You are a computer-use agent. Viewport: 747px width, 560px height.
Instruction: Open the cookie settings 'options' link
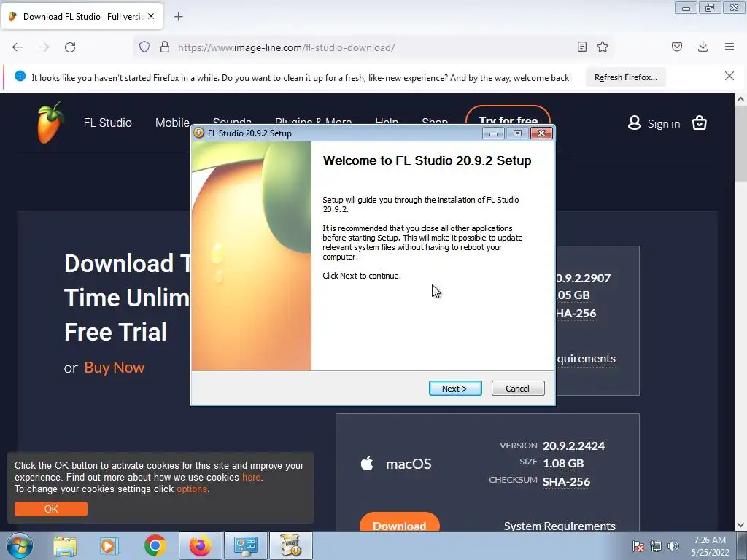[x=192, y=489]
